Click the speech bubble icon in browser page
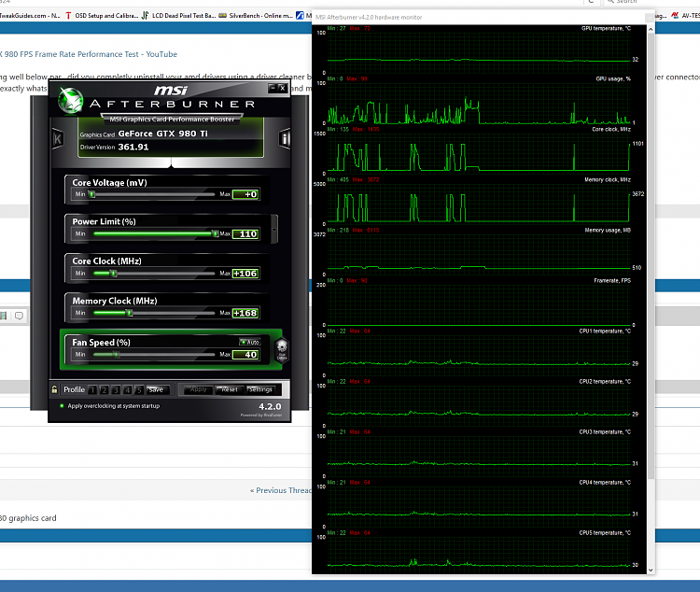 pos(19,316)
